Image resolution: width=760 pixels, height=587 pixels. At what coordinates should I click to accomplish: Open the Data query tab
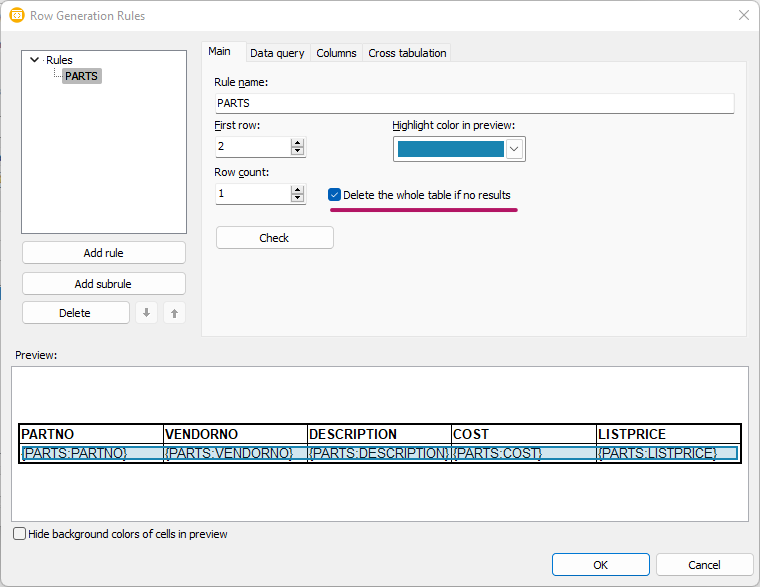point(277,53)
